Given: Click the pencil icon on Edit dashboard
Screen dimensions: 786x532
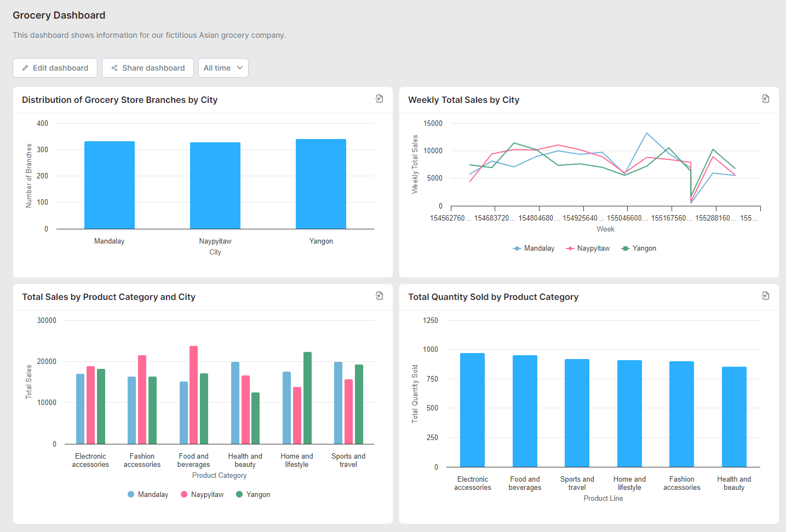Looking at the screenshot, I should 25,67.
